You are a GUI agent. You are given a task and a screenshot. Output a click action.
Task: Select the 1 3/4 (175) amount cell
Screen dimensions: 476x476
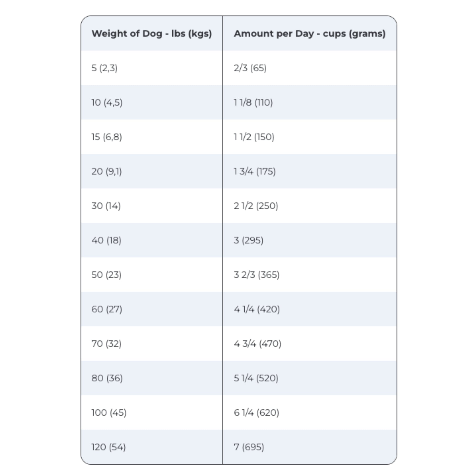pos(255,171)
